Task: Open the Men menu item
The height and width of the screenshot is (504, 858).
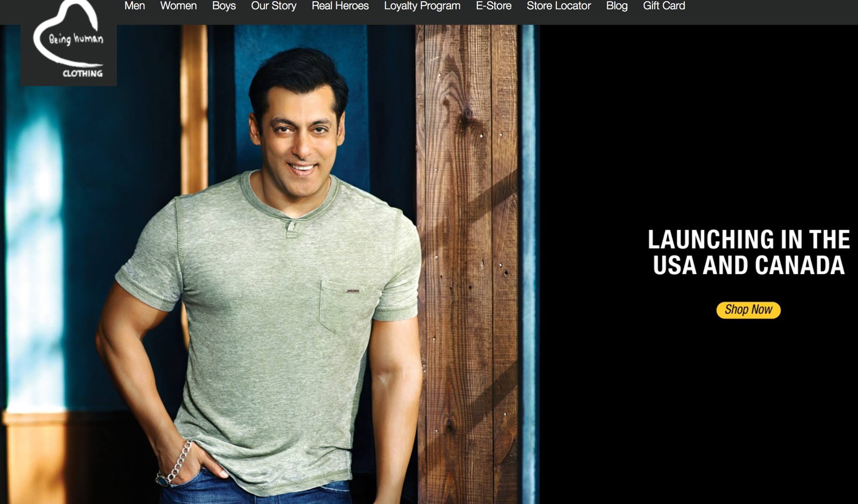Action: 134,6
